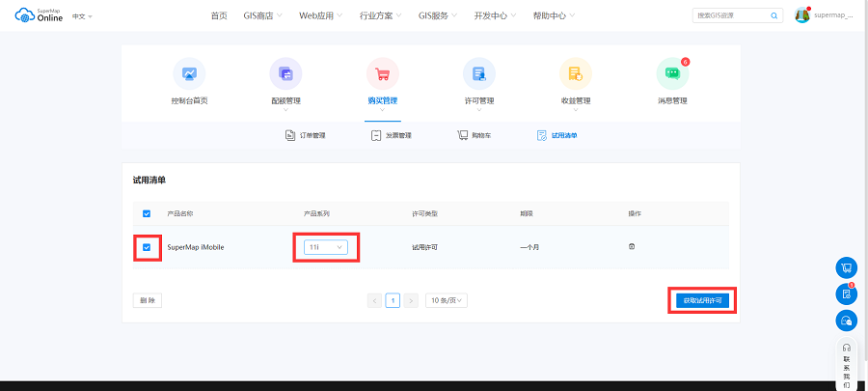Expand the 10 条/页 page size dropdown
Image resolution: width=868 pixels, height=391 pixels.
click(447, 300)
